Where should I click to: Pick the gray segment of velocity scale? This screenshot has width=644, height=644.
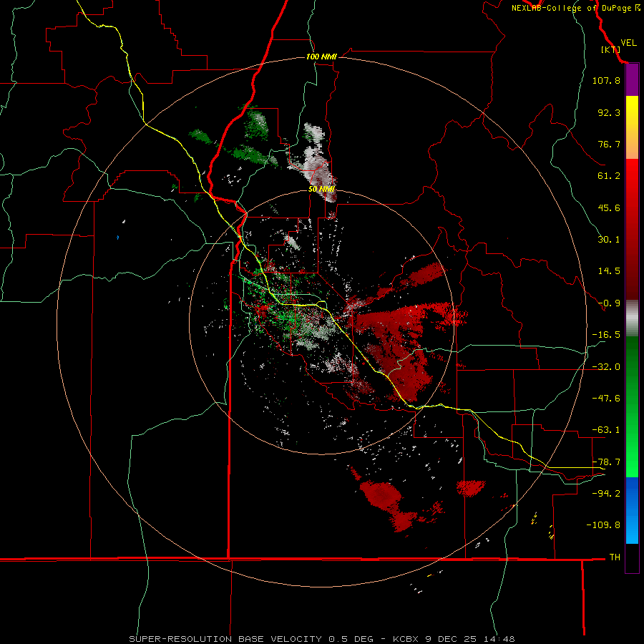[632, 318]
